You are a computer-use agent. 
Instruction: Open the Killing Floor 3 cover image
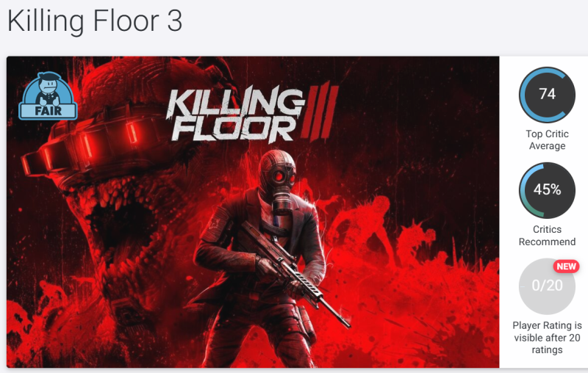253,212
